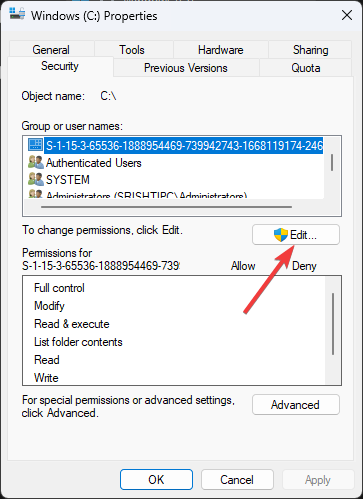The image size is (363, 499).
Task: Click the permissions list vertical scrollbar
Action: [x=333, y=324]
